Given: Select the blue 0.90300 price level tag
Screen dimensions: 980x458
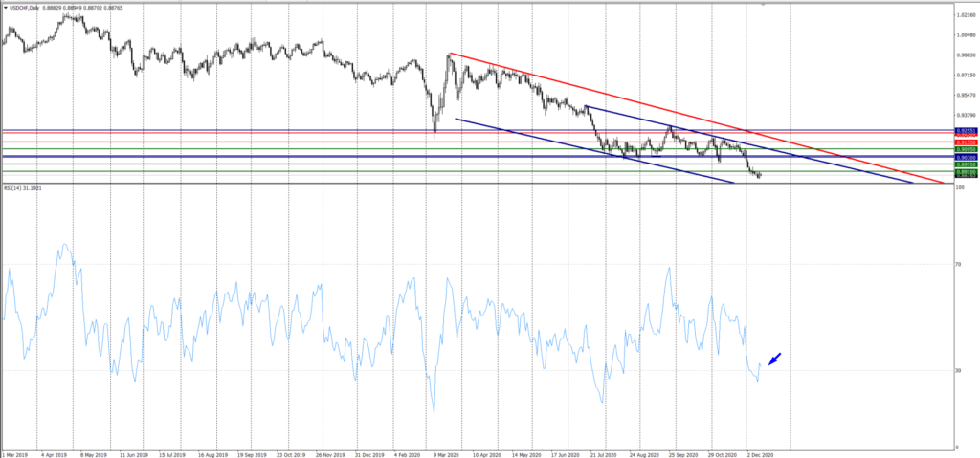Looking at the screenshot, I should 965,157.
